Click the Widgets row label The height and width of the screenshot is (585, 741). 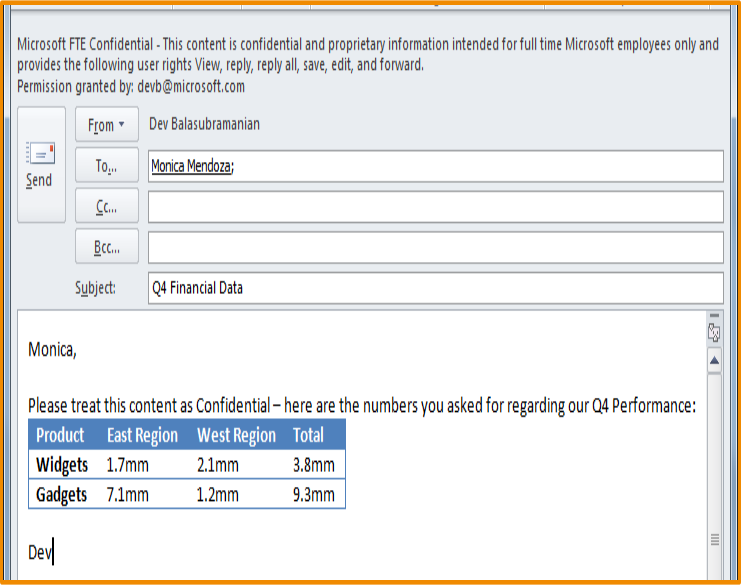pos(62,465)
